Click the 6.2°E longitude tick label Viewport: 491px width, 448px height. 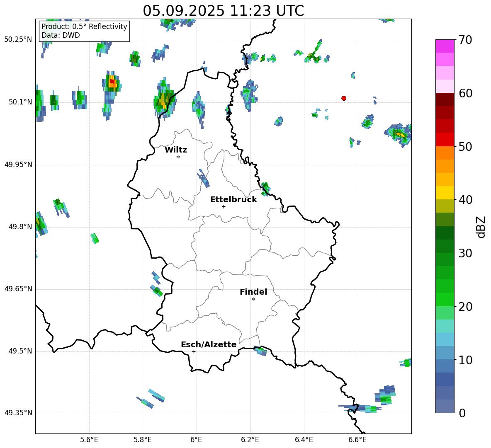click(250, 439)
